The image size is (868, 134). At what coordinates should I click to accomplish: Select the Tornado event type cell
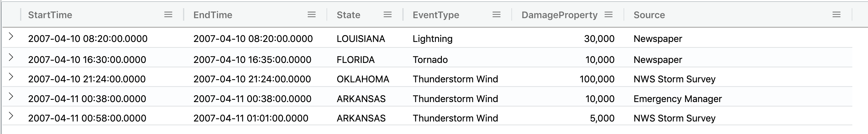point(430,59)
